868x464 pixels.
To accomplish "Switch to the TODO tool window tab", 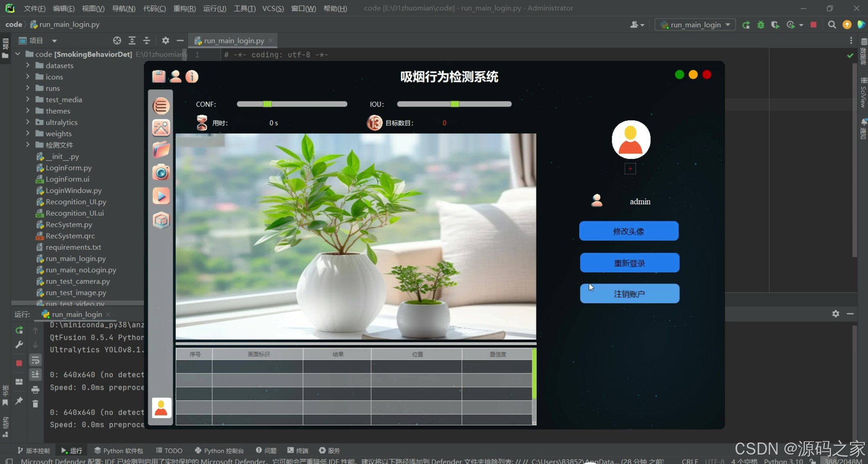I will (x=169, y=450).
